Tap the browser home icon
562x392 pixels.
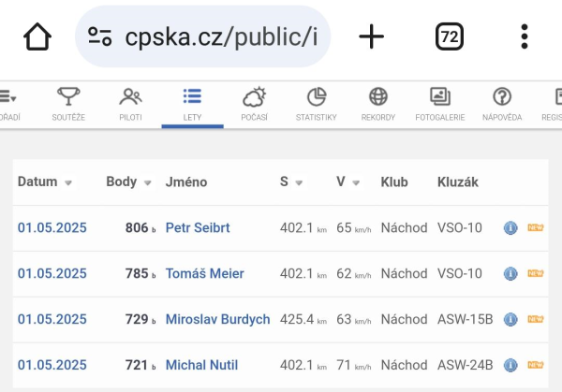coord(37,36)
